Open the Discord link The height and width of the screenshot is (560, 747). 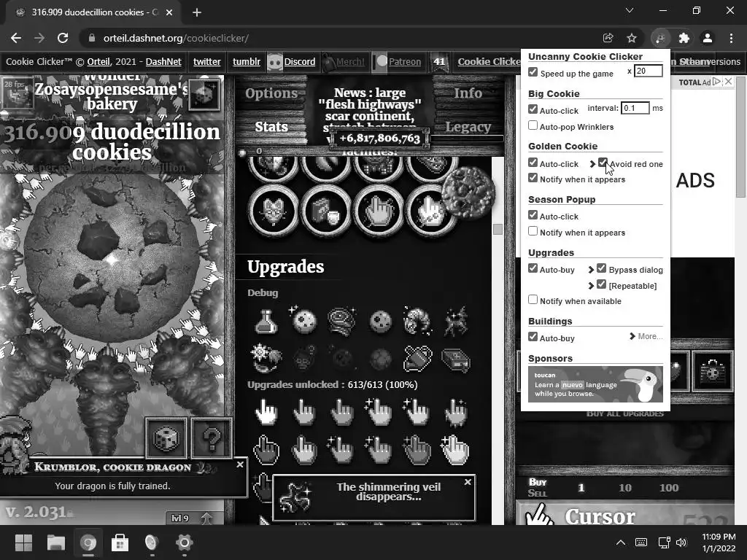pyautogui.click(x=300, y=62)
